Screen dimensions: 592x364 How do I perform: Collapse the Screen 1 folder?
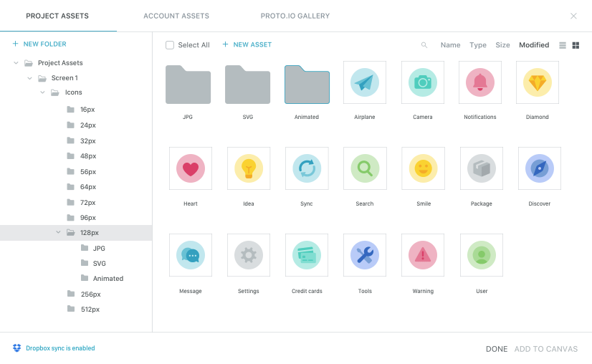29,78
